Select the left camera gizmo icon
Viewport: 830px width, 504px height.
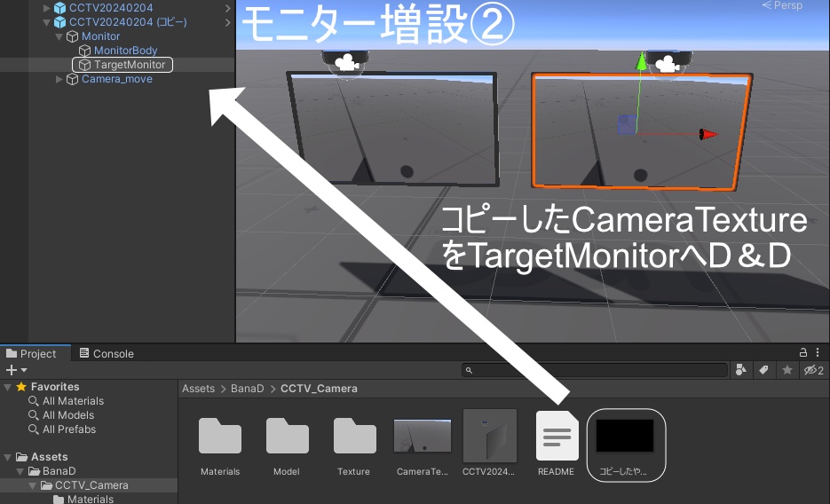(x=347, y=62)
